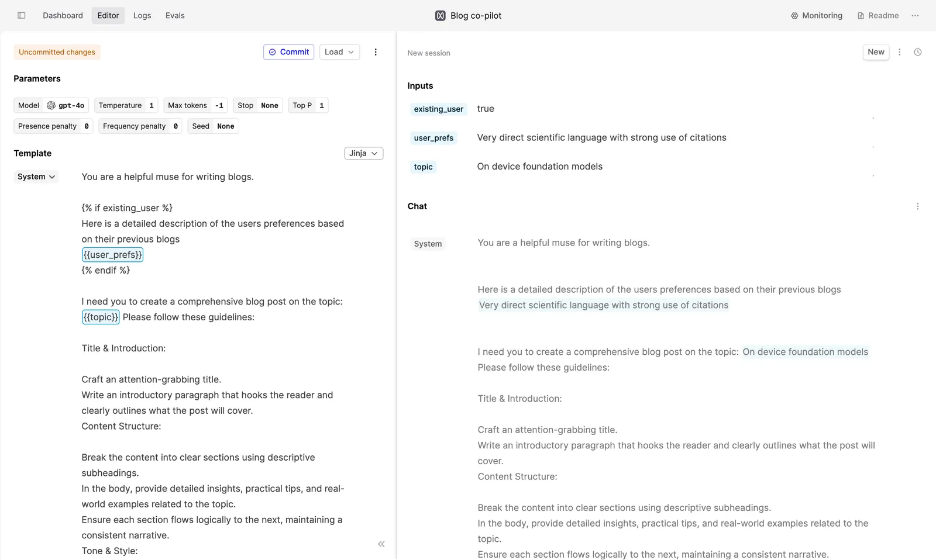
Task: Collapse the editor panel with double chevron
Action: click(381, 544)
